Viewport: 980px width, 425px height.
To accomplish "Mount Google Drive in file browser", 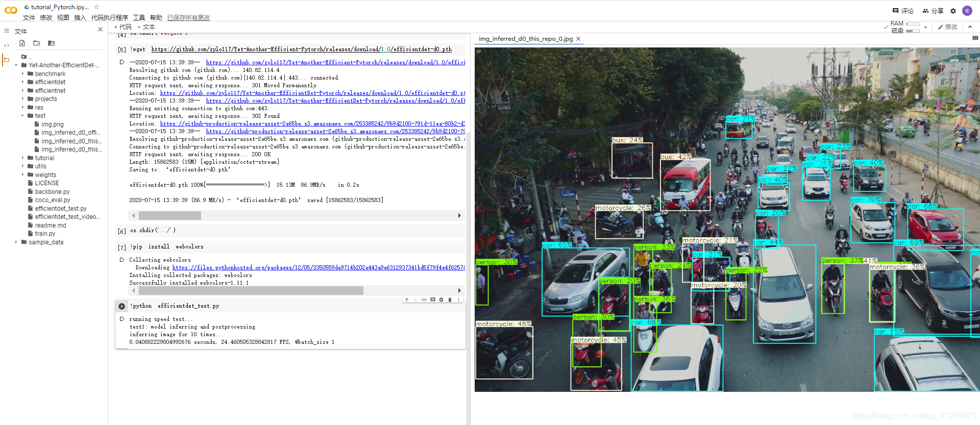I will (51, 43).
